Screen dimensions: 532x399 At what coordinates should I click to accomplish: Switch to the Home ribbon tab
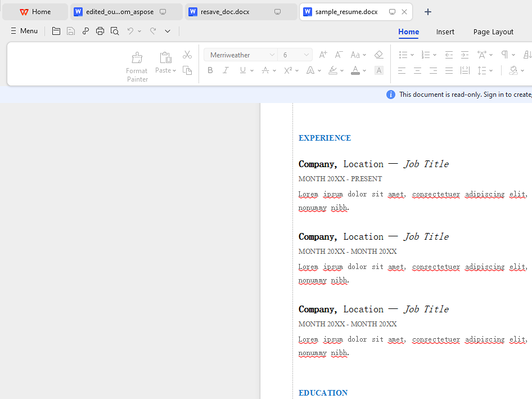pyautogui.click(x=408, y=32)
